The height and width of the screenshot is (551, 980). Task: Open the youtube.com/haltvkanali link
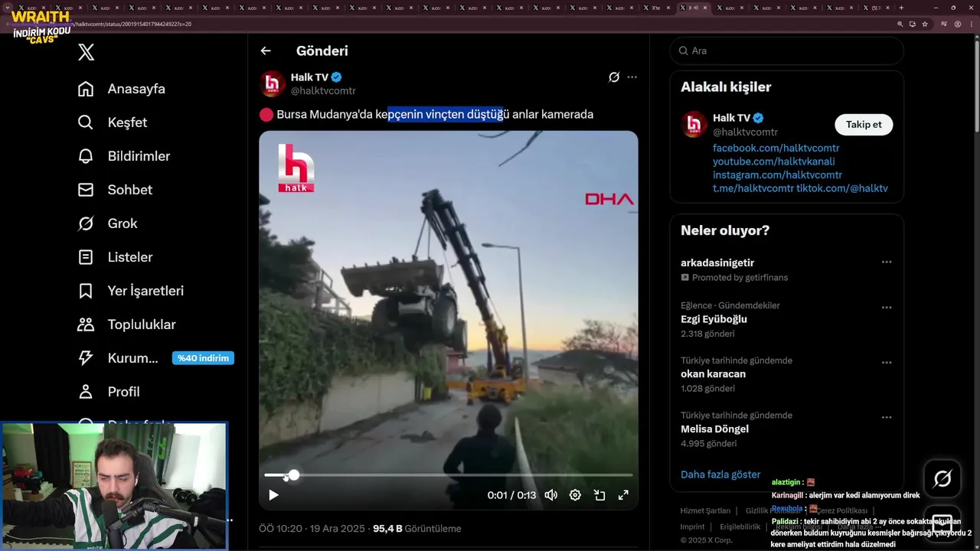click(x=773, y=161)
